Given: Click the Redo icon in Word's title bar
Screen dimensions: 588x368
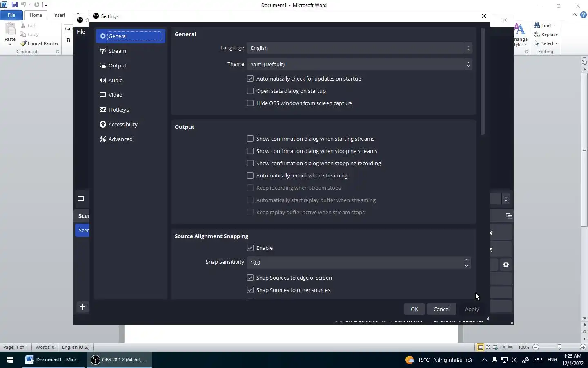Looking at the screenshot, I should [37, 4].
